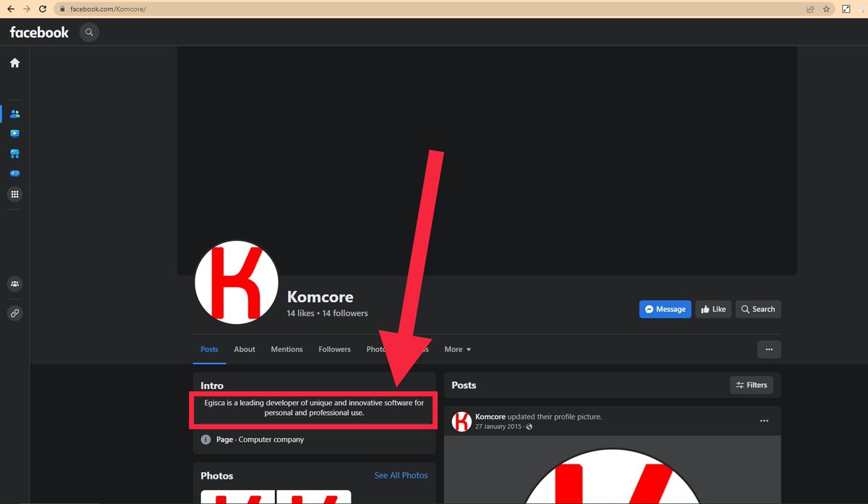Open the posts Filters button

point(752,385)
